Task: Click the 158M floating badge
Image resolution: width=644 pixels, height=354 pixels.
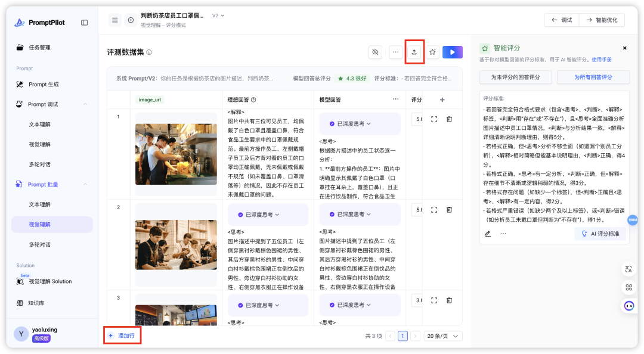Action: [633, 220]
